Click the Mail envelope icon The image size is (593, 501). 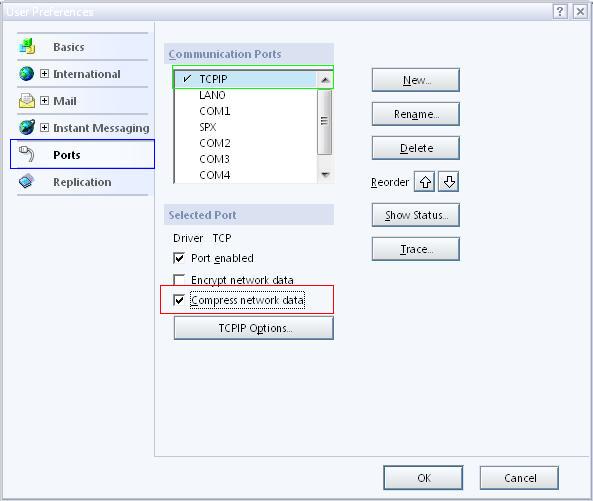27,101
